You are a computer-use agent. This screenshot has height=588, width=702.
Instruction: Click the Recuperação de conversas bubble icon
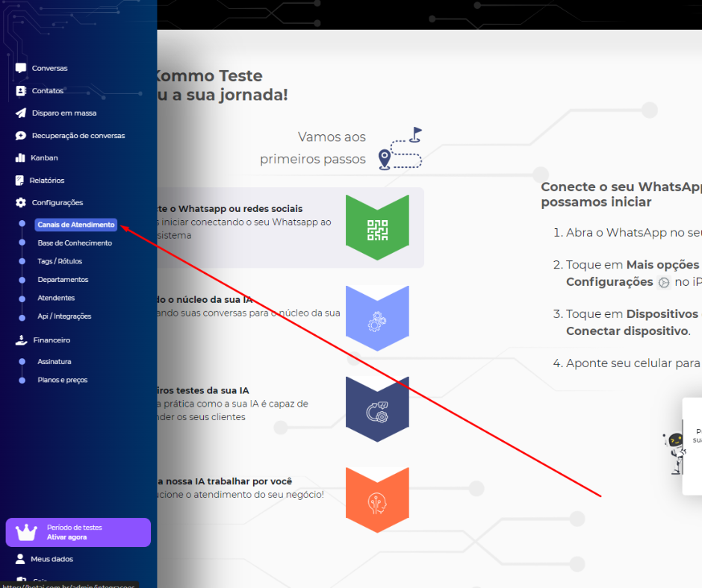click(21, 136)
